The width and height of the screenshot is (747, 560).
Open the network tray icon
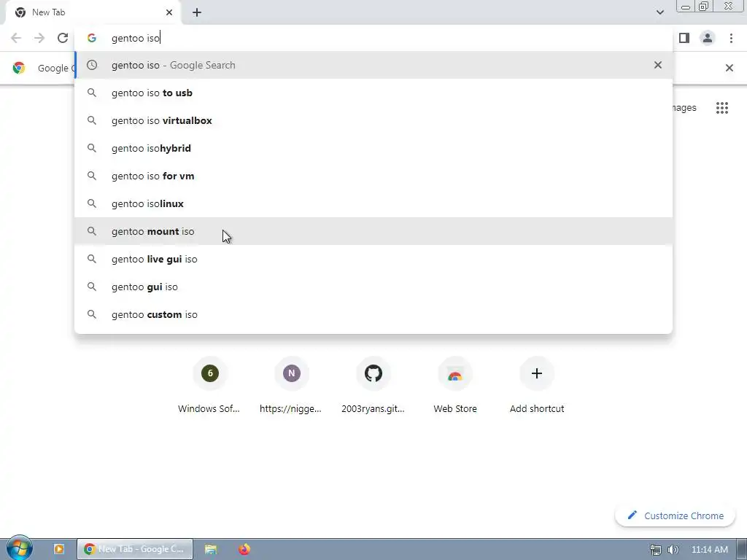(656, 550)
